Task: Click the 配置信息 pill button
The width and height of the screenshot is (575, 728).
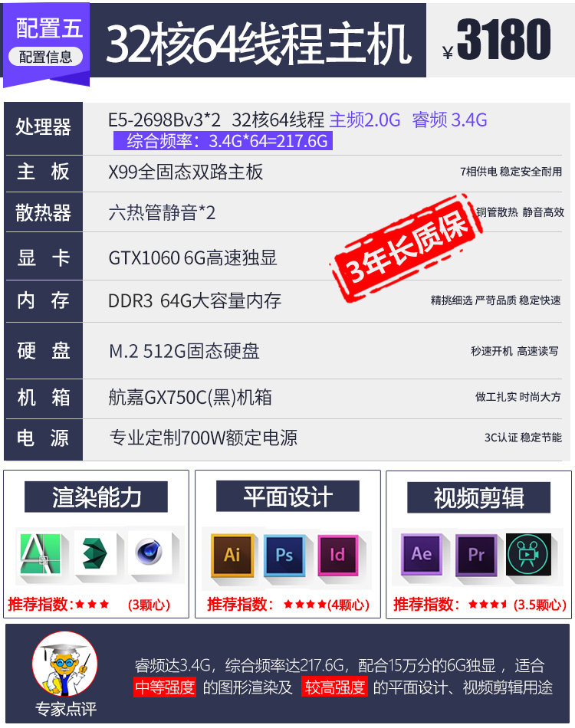Action: pos(45,57)
